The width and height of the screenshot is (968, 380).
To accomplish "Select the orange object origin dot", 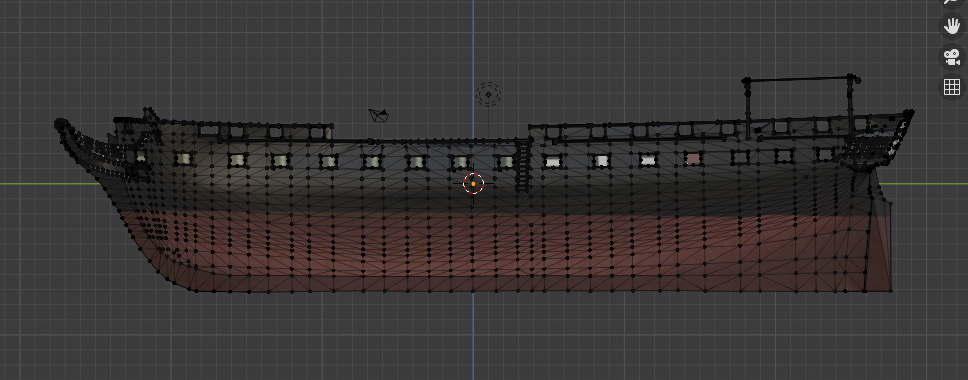I will (x=474, y=183).
